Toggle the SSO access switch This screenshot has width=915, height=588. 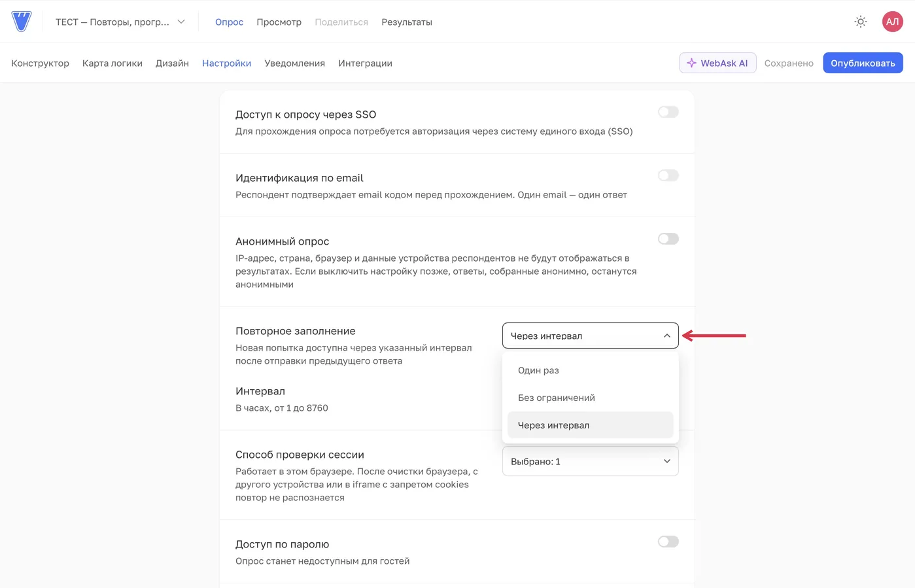pos(668,112)
